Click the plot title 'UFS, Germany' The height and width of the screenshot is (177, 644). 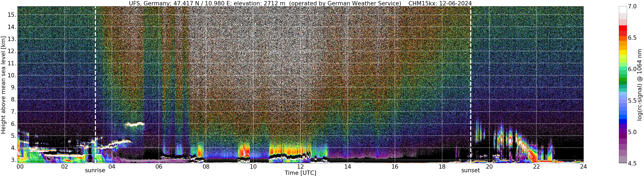click(x=150, y=3)
